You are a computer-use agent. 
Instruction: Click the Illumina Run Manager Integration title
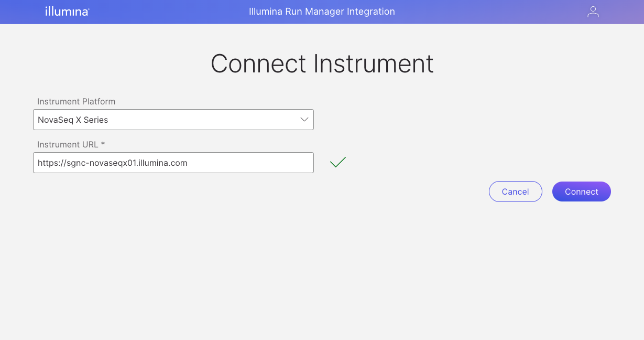tap(322, 12)
